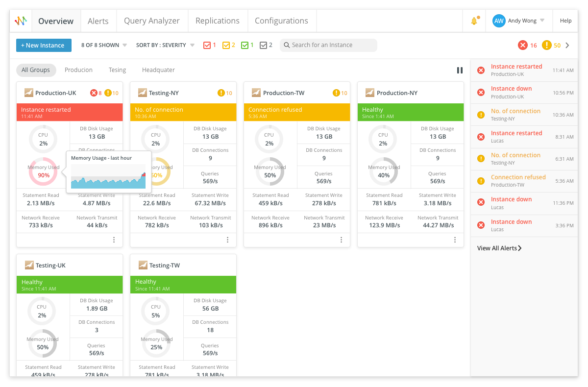Click Testing-NY No. of connection status banner
The image size is (588, 387).
183,112
